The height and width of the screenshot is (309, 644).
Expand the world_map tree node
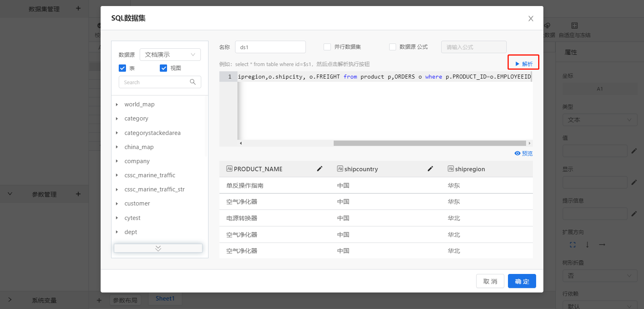point(117,104)
